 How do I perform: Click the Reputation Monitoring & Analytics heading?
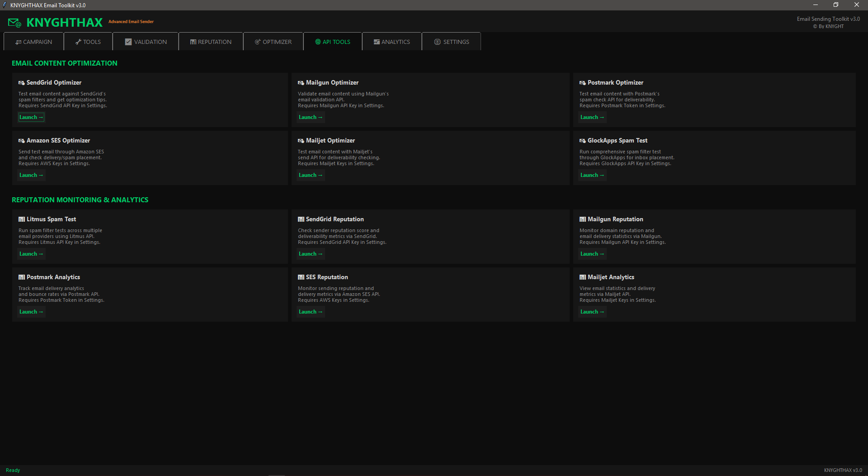[x=80, y=200]
